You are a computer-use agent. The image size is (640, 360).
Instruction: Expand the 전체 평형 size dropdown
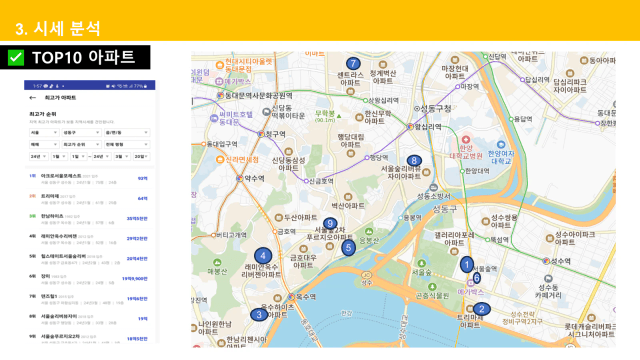click(x=127, y=144)
